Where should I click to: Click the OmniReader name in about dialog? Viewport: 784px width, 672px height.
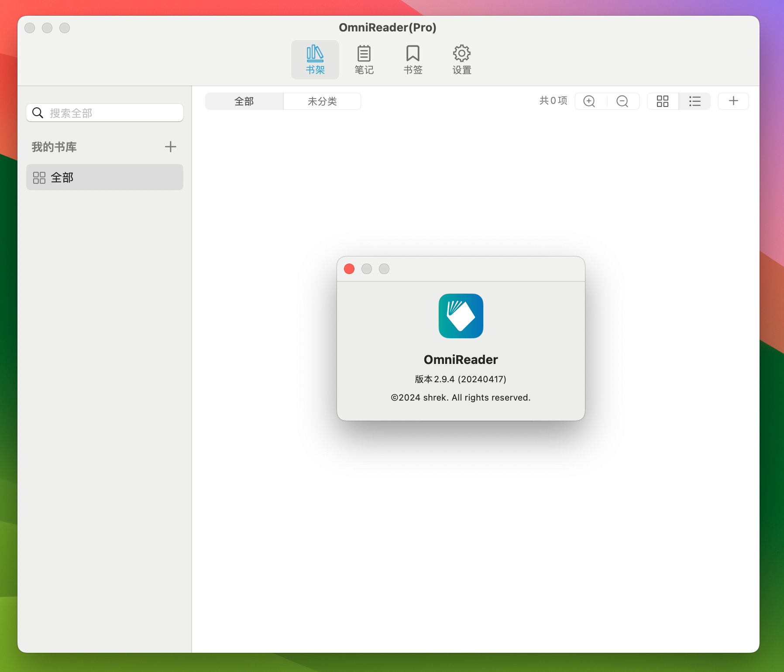(x=461, y=360)
